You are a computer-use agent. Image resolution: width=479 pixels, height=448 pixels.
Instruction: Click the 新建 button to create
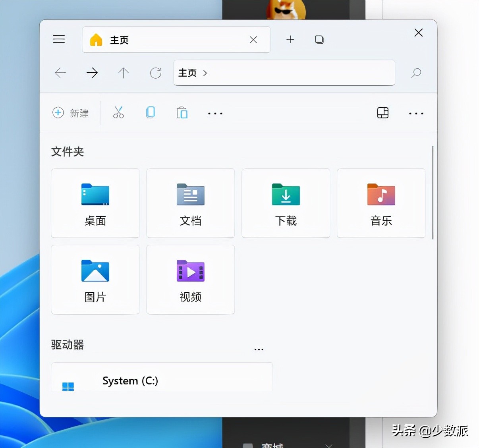coord(71,113)
